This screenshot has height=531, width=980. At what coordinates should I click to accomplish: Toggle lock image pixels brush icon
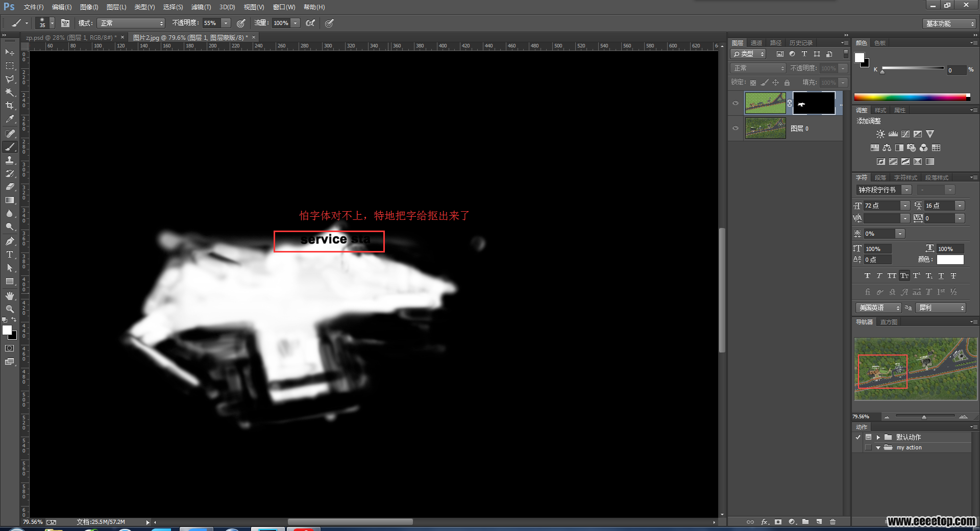(x=765, y=83)
